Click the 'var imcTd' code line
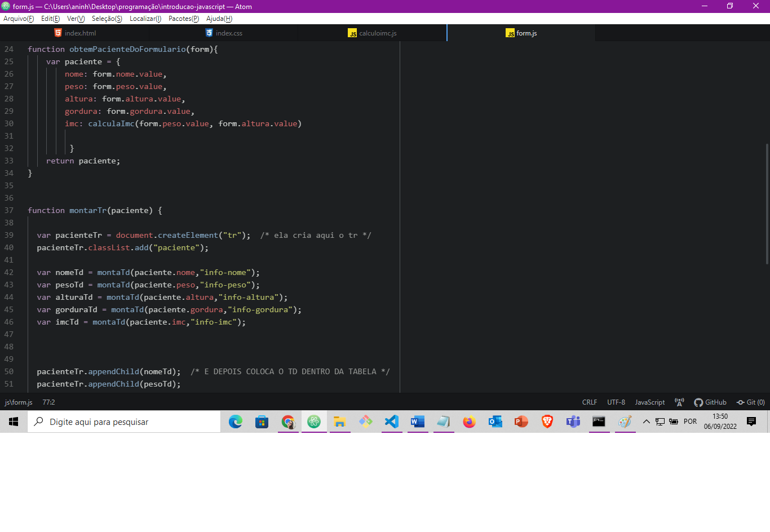 coord(141,322)
